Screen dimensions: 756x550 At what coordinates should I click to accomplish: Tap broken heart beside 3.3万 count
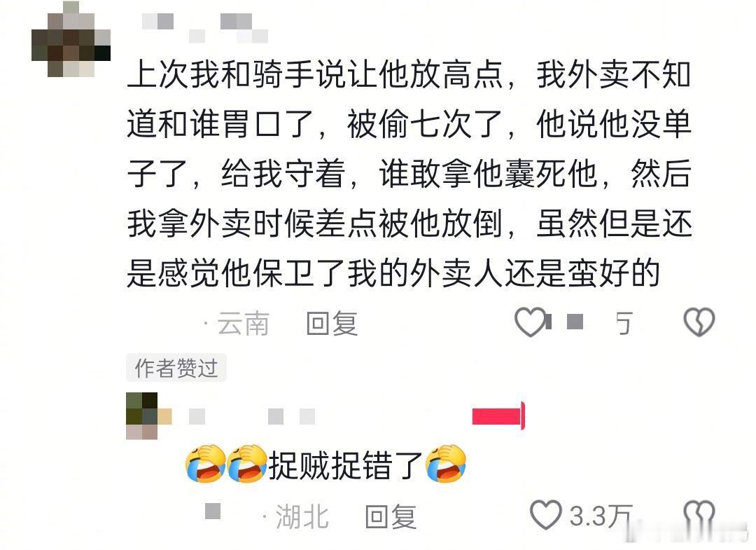click(699, 515)
